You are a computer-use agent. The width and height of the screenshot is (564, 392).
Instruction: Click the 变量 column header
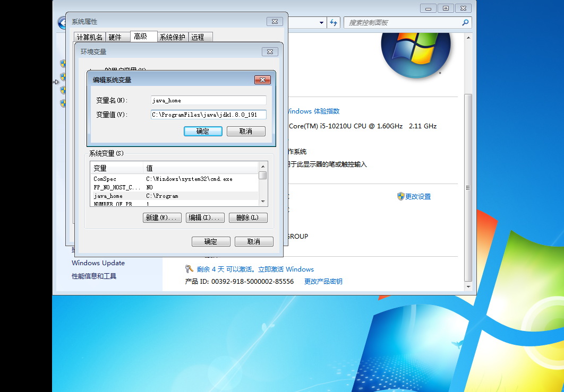(116, 168)
